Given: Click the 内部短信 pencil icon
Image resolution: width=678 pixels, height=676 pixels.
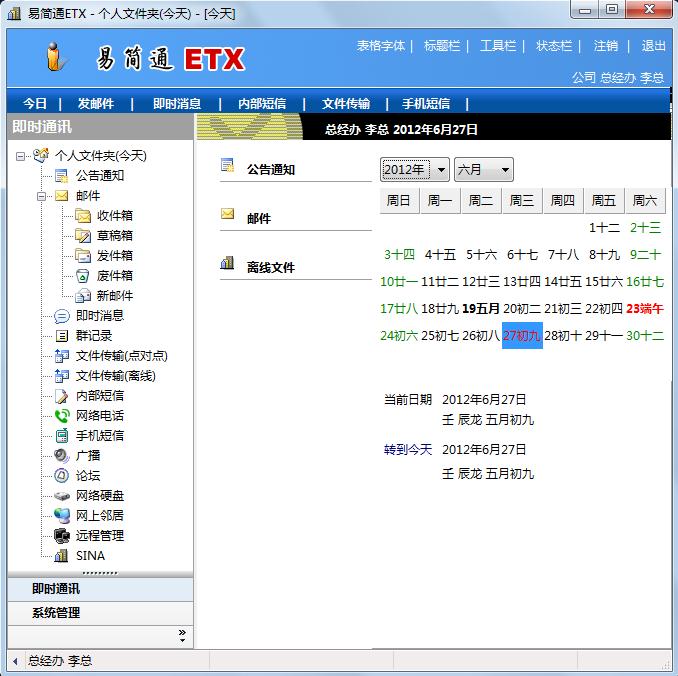Looking at the screenshot, I should tap(61, 396).
